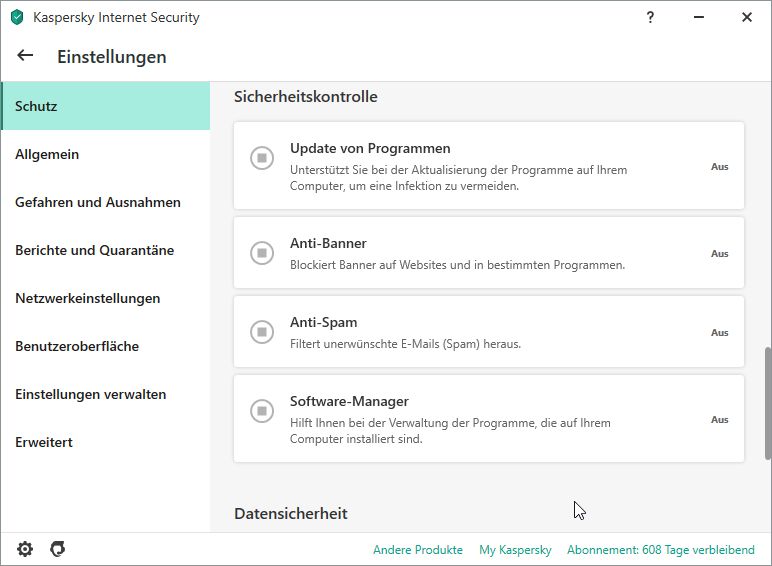The image size is (772, 566).
Task: Open the Erweitert settings section
Action: coord(44,442)
